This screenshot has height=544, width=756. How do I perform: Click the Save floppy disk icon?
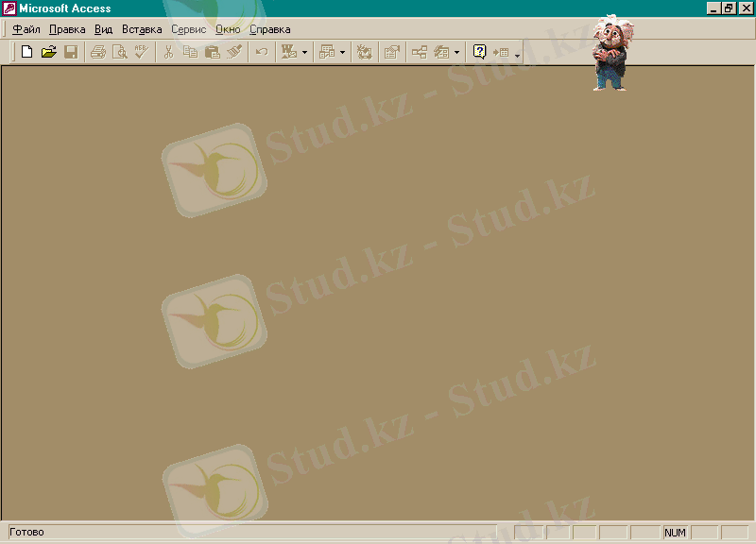pyautogui.click(x=71, y=52)
